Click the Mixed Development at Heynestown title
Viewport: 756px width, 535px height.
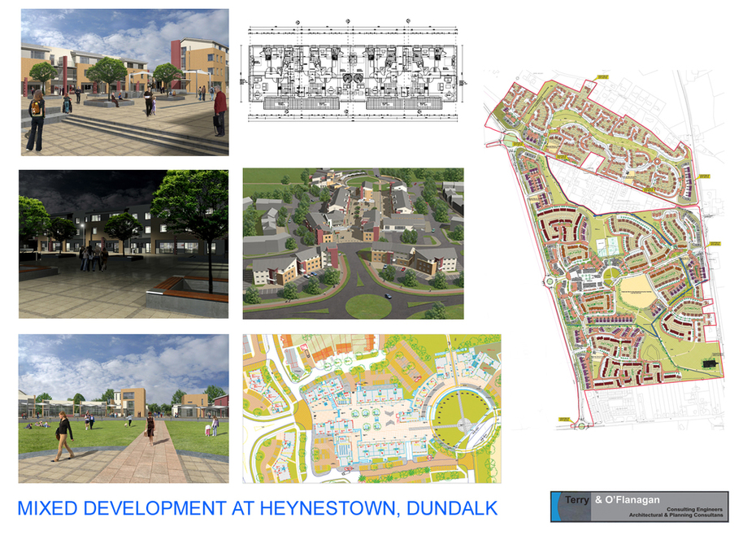[257, 508]
